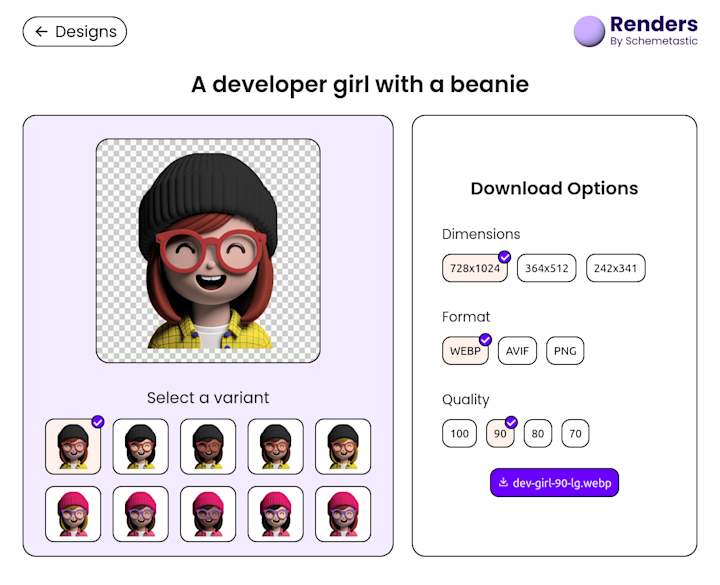Screen dimensions: 720x585
Task: Select the second black beanie variant
Action: pyautogui.click(x=141, y=446)
